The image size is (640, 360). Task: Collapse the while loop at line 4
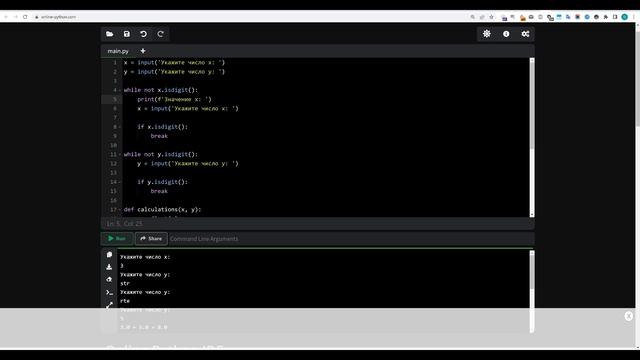click(x=120, y=90)
